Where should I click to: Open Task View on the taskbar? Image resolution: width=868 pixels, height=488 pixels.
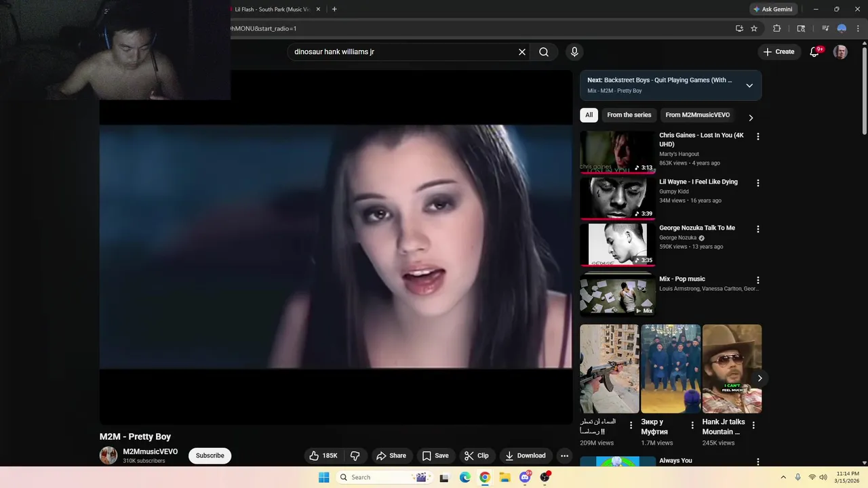coord(444,478)
